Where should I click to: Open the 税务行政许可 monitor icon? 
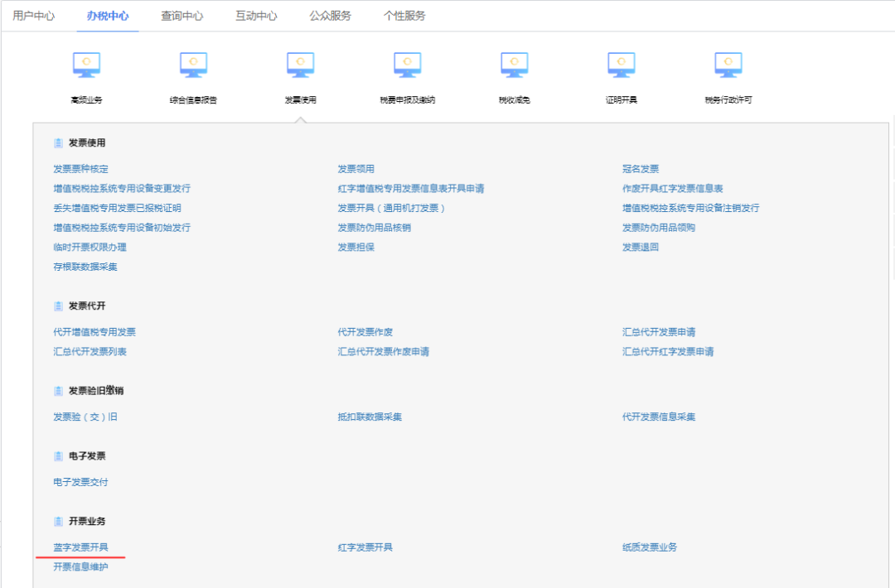click(x=728, y=65)
